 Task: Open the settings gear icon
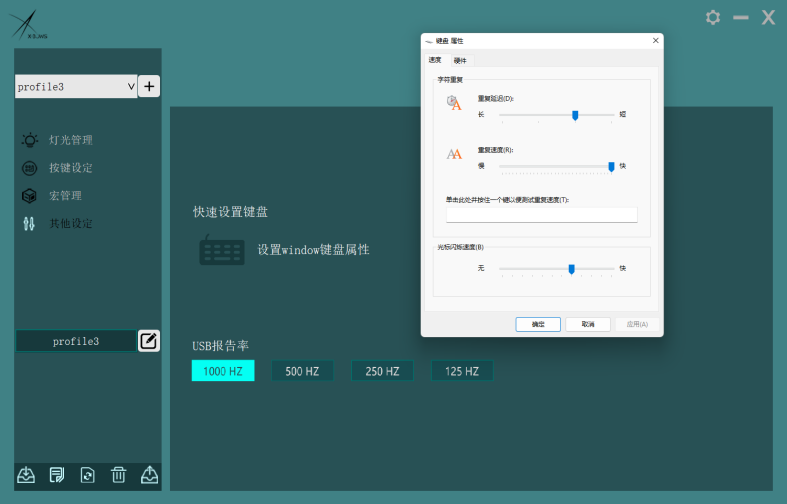[713, 18]
